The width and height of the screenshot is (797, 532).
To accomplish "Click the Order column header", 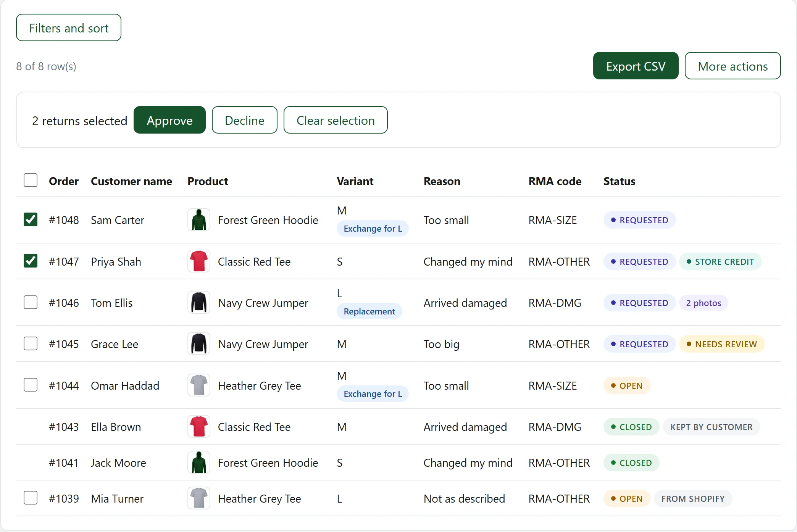I will click(64, 181).
